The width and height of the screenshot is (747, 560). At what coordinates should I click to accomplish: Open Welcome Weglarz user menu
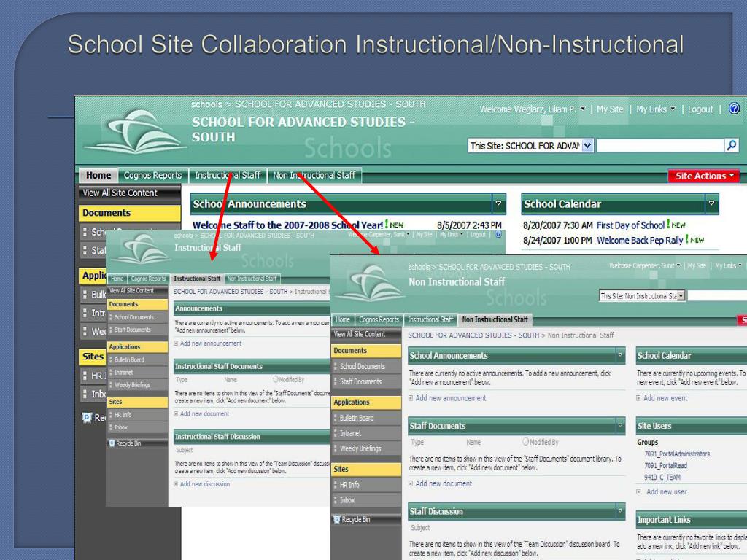[x=532, y=109]
